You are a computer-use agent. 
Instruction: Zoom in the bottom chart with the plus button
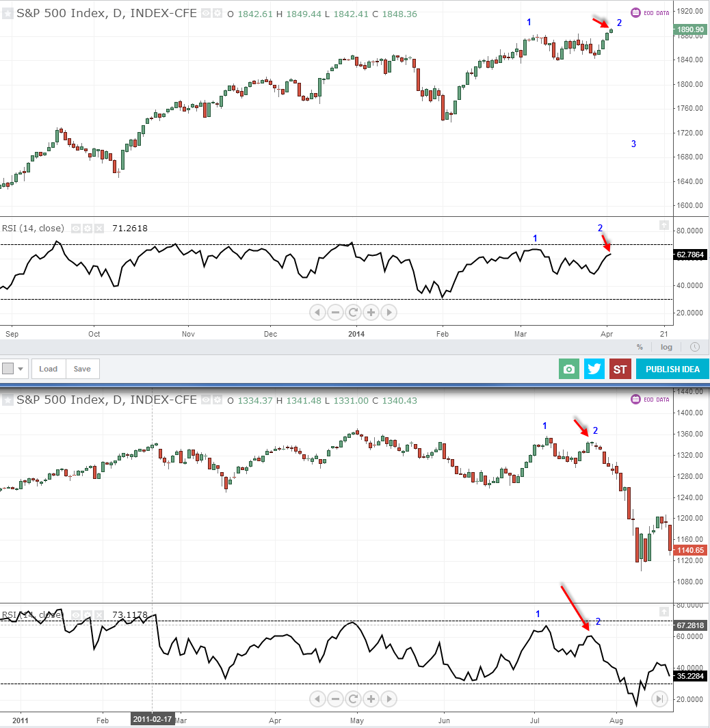371,699
